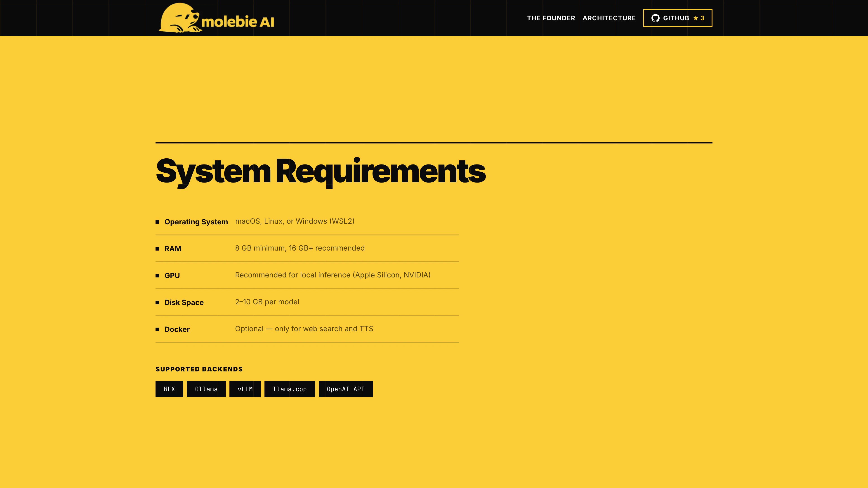868x488 pixels.
Task: Select the Ollama backend tag
Action: (x=206, y=389)
